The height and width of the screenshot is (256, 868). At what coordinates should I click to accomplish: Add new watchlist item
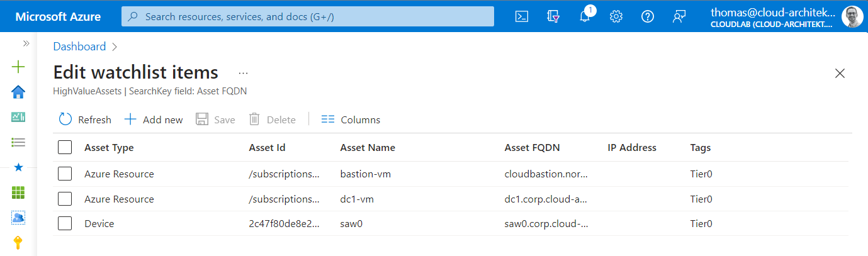coord(154,120)
